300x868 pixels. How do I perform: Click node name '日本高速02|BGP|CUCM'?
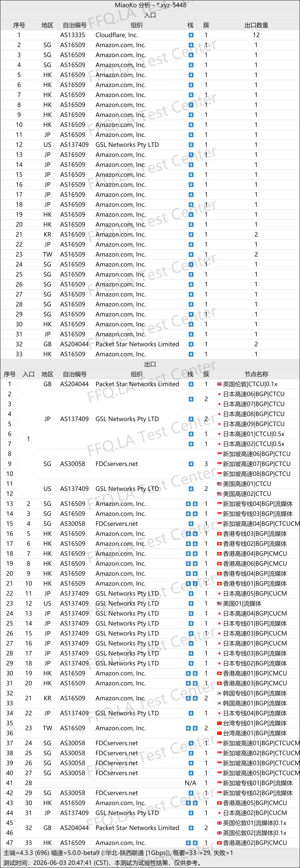tap(255, 813)
